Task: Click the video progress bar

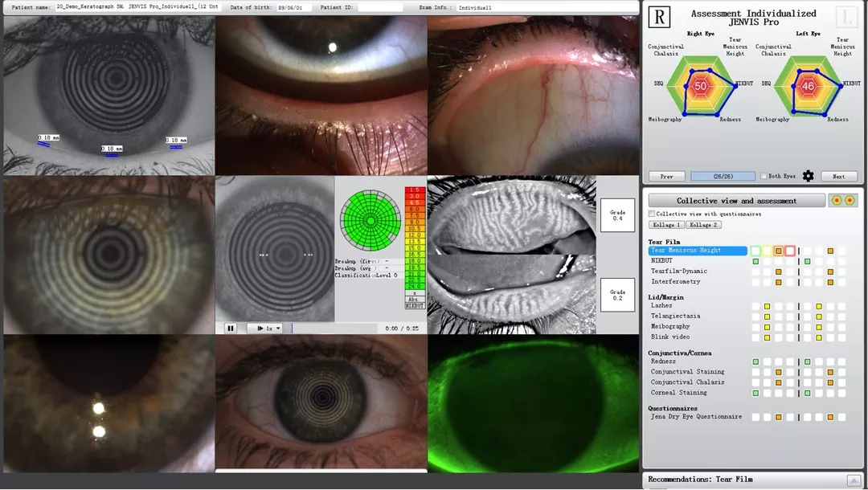Action: coord(334,328)
